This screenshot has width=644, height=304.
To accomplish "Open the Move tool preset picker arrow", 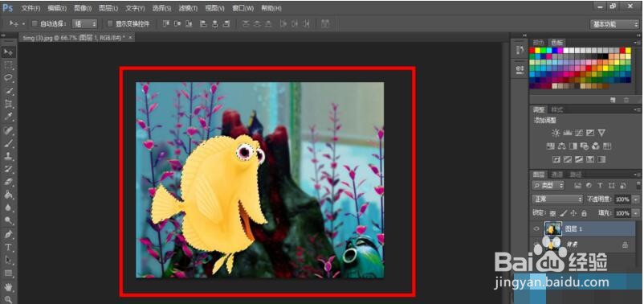I will point(24,24).
